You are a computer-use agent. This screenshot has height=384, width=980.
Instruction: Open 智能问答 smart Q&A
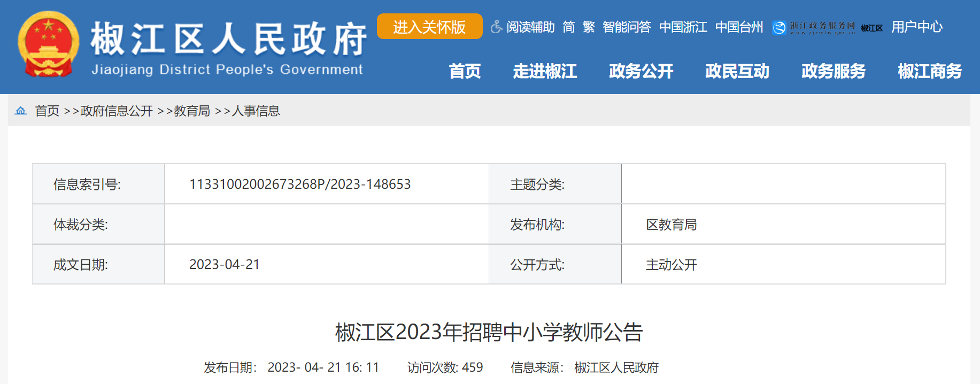627,27
